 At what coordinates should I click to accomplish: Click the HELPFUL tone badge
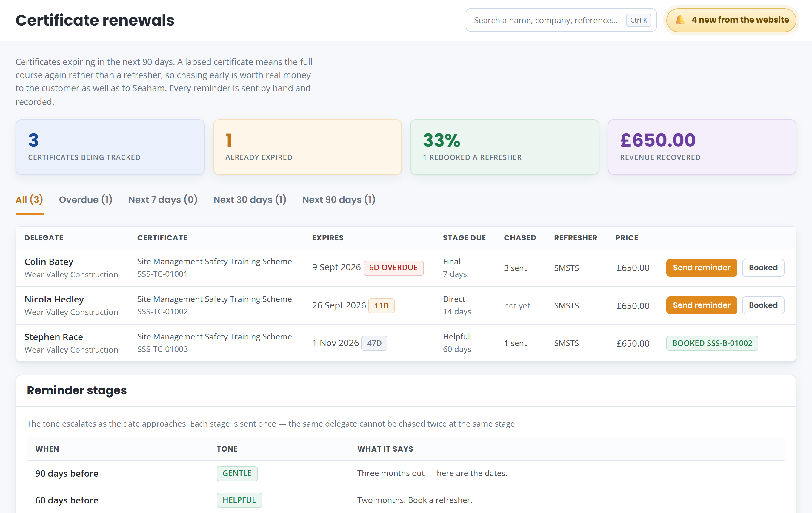point(239,500)
